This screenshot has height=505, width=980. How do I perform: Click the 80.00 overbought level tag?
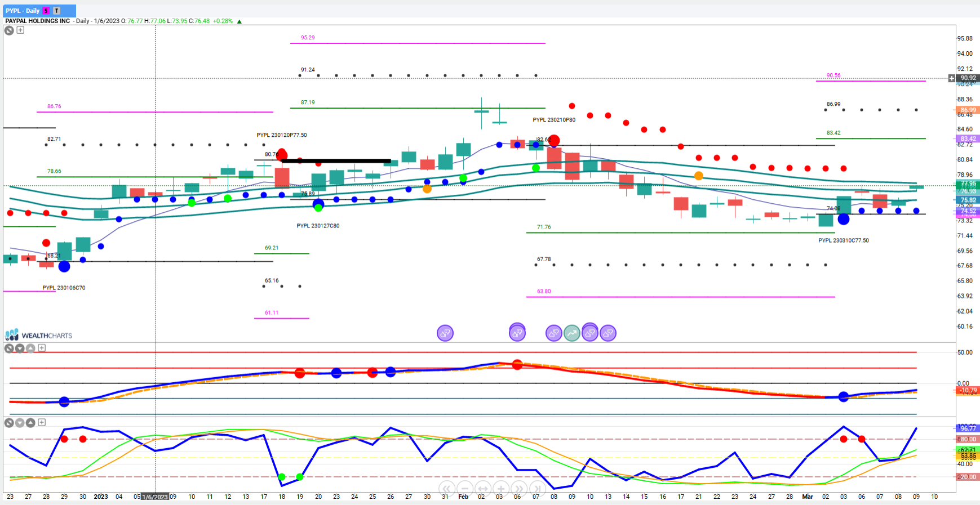pyautogui.click(x=968, y=439)
